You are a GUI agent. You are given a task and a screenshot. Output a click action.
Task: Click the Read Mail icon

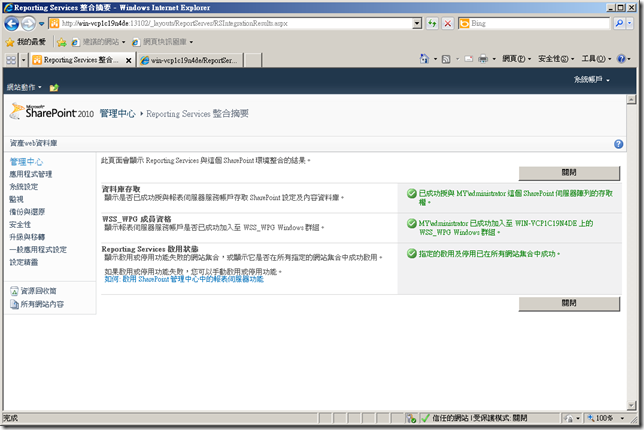(468, 59)
